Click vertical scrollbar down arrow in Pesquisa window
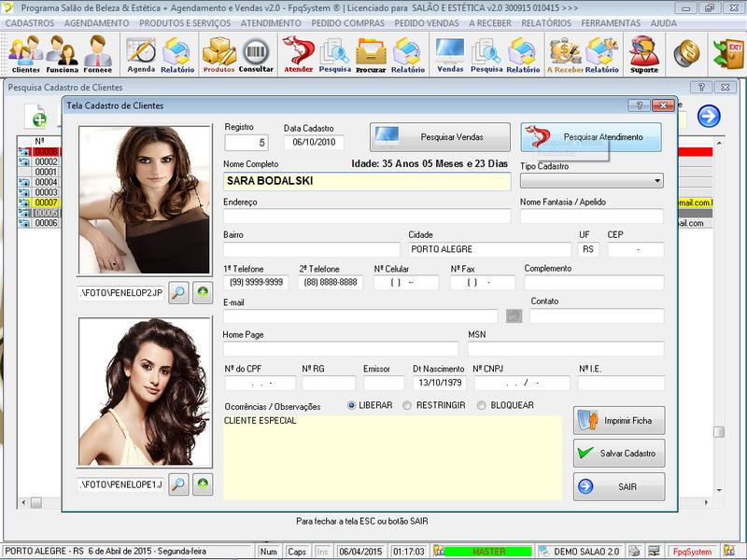The width and height of the screenshot is (747, 560). tap(719, 490)
